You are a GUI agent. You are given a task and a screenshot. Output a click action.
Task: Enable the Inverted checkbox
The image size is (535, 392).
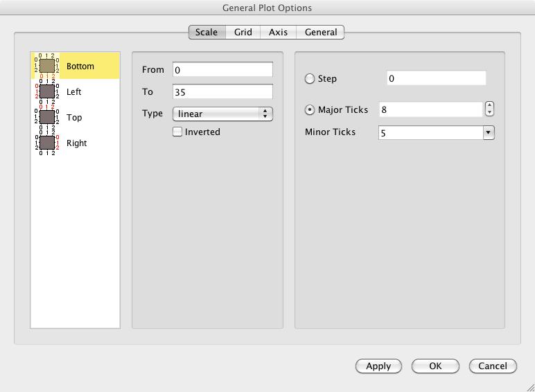178,132
